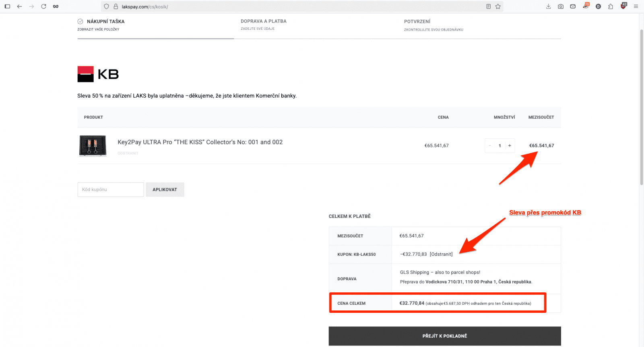
Task: Open the extensions puzzle icon
Action: pos(611,6)
